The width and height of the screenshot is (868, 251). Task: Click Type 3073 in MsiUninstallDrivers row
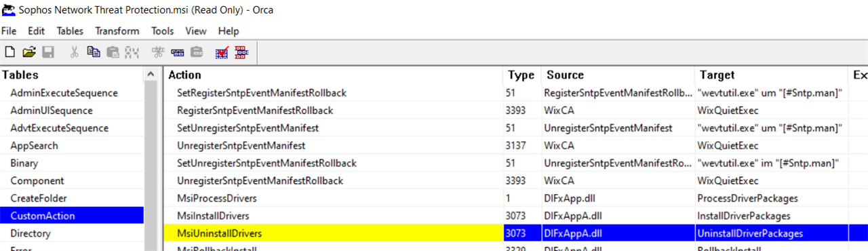pyautogui.click(x=522, y=233)
